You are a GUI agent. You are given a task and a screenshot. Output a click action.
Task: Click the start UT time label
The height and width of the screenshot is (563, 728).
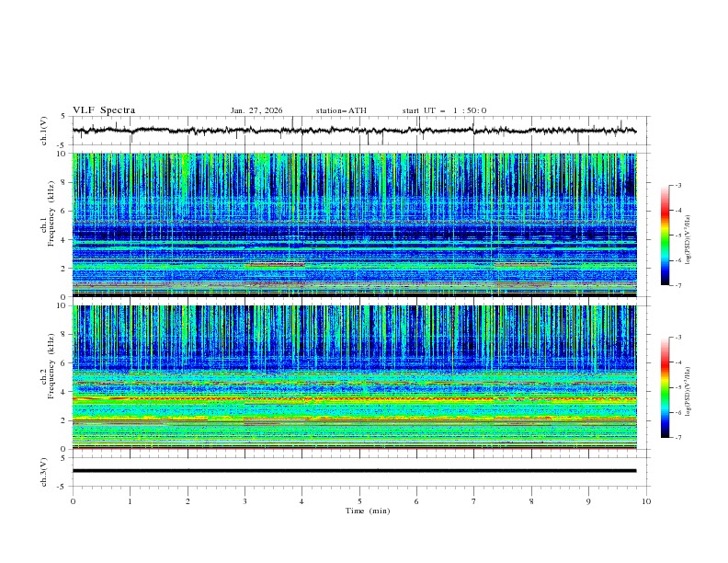coord(444,110)
